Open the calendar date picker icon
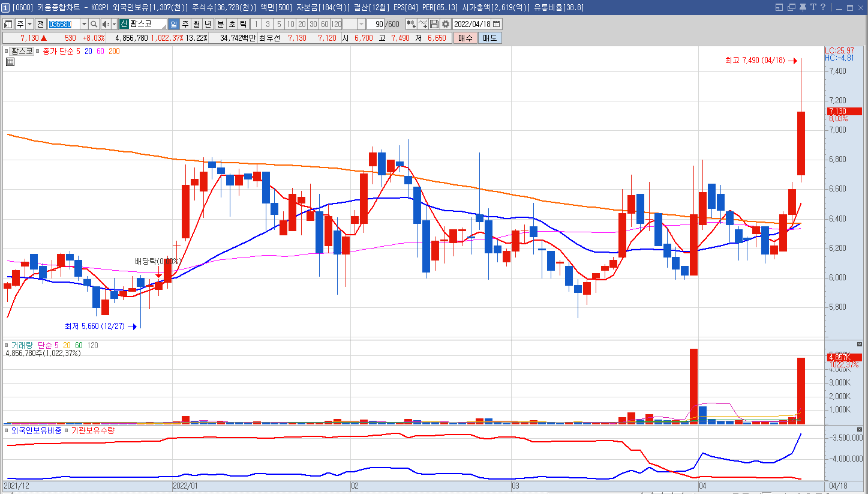 click(497, 24)
